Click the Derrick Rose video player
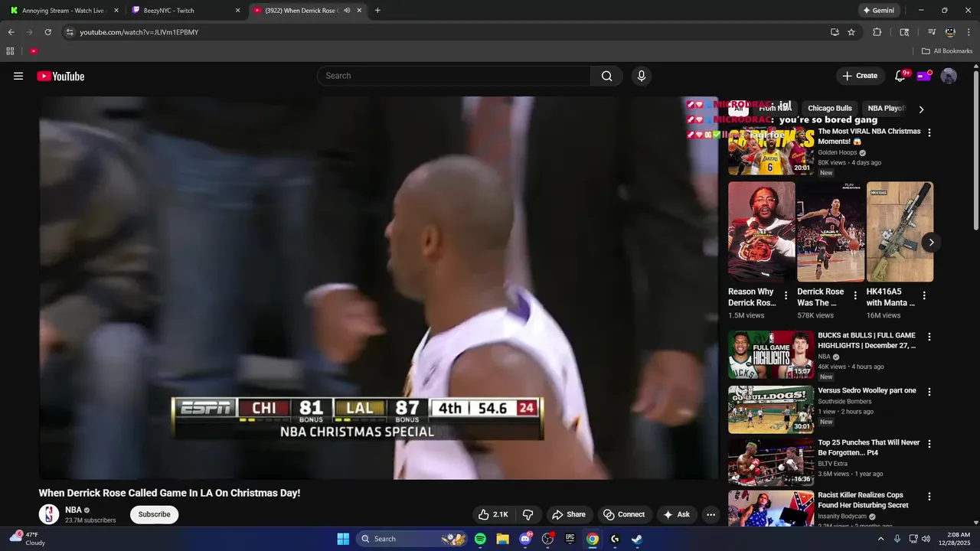The width and height of the screenshot is (980, 551). click(x=379, y=288)
